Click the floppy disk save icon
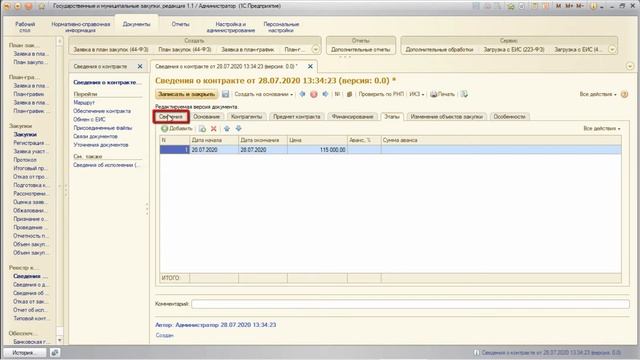The width and height of the screenshot is (640, 360). pos(225,94)
